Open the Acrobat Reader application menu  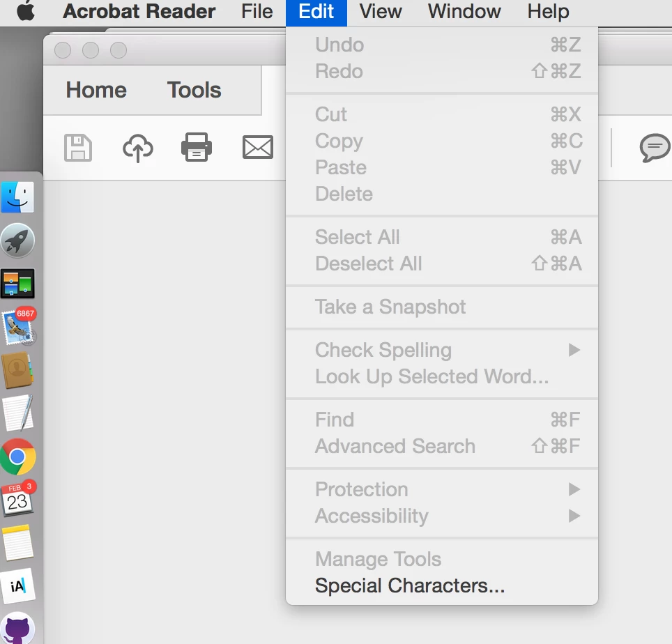pyautogui.click(x=139, y=12)
